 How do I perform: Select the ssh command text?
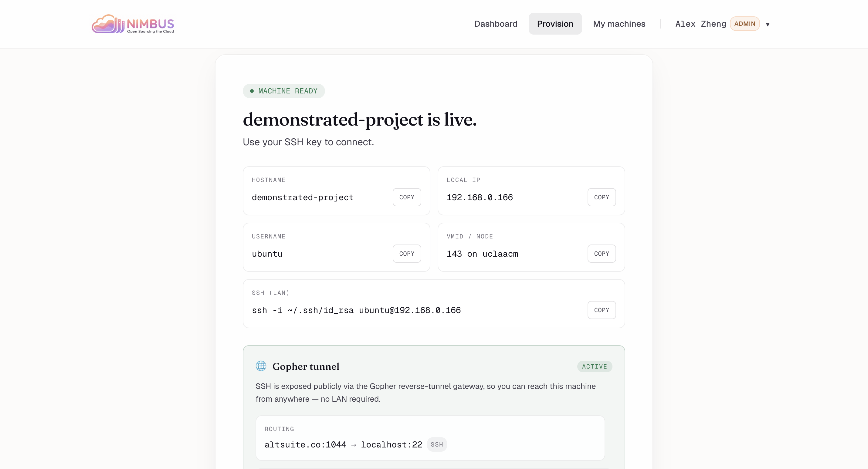pos(356,310)
